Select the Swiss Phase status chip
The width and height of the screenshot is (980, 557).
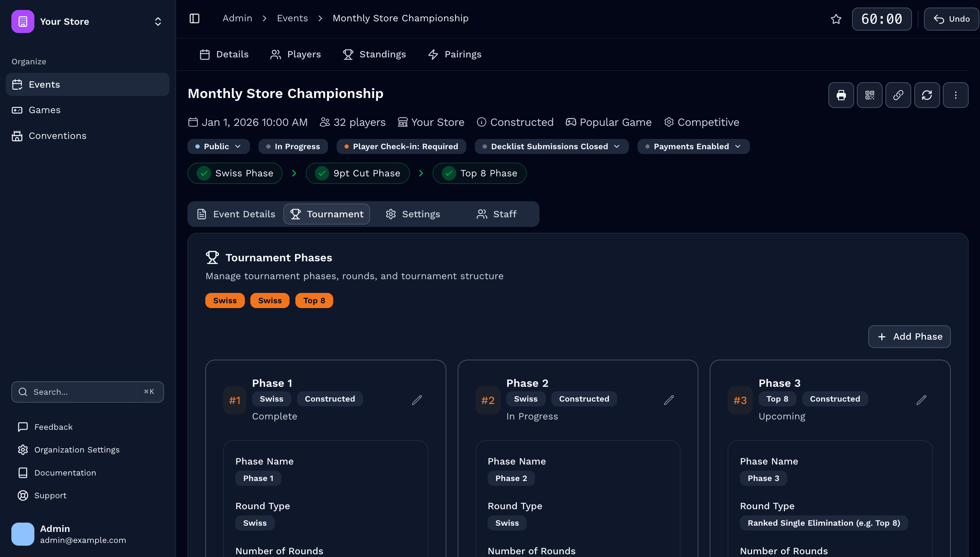point(235,173)
